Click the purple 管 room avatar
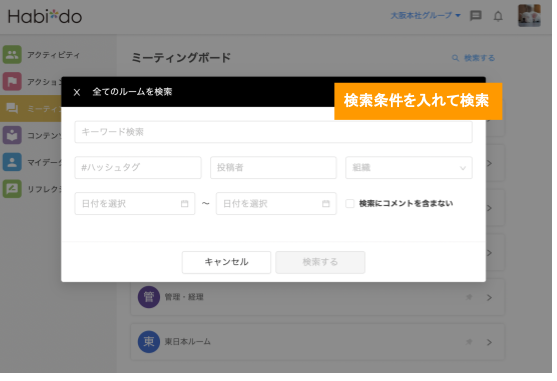The image size is (557, 381). click(x=148, y=297)
